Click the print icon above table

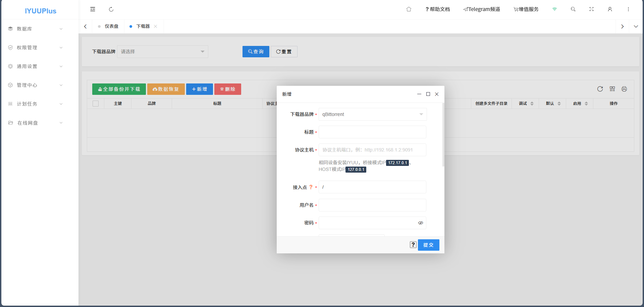click(x=624, y=89)
